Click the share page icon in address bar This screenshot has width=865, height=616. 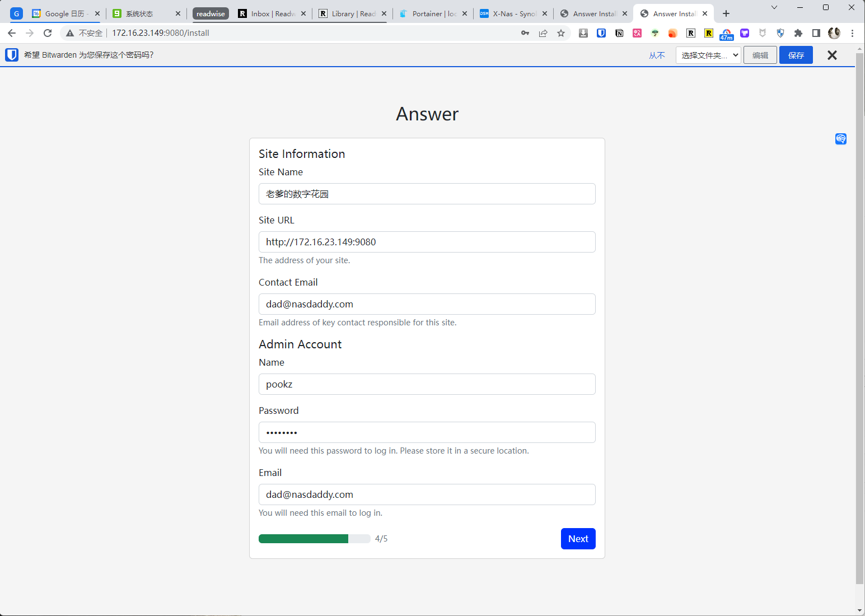(x=543, y=33)
